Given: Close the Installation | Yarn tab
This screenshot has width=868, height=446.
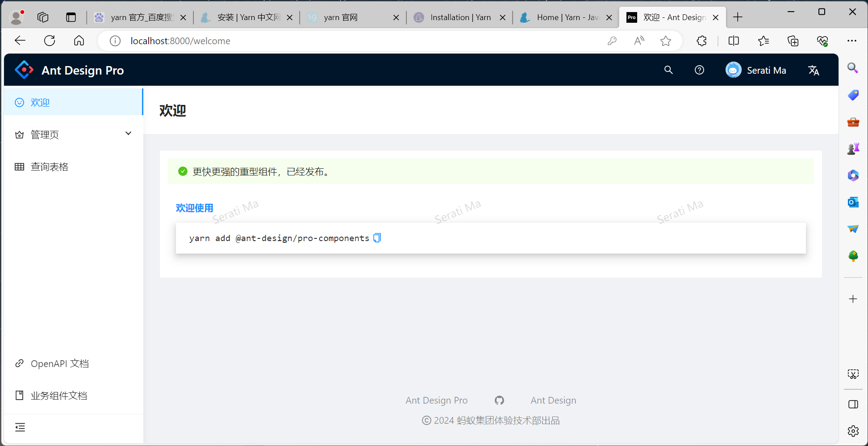Looking at the screenshot, I should [503, 17].
